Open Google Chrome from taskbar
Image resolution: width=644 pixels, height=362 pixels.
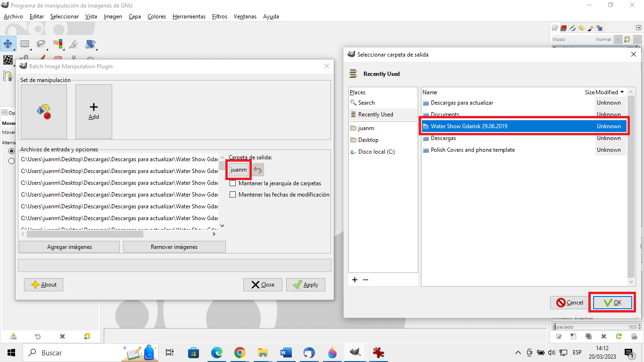coord(240,353)
